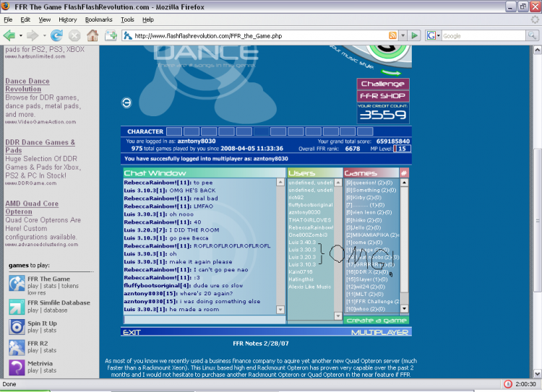Click the Firefox throbber activity icon
The image size is (542, 392).
coord(534,19)
